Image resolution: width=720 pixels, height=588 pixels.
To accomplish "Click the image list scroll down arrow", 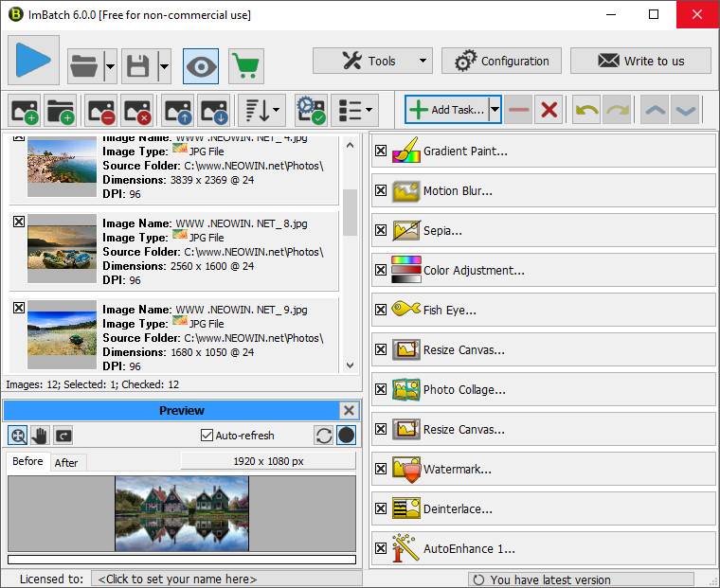I will point(350,365).
